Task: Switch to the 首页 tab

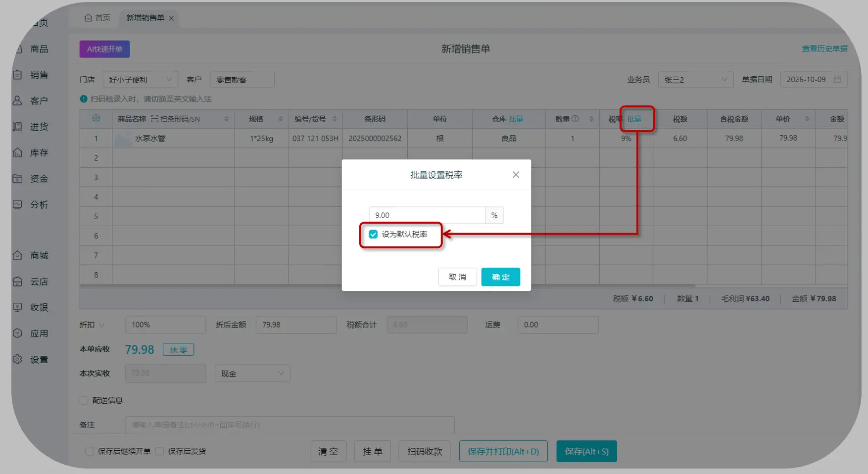Action: (97, 18)
